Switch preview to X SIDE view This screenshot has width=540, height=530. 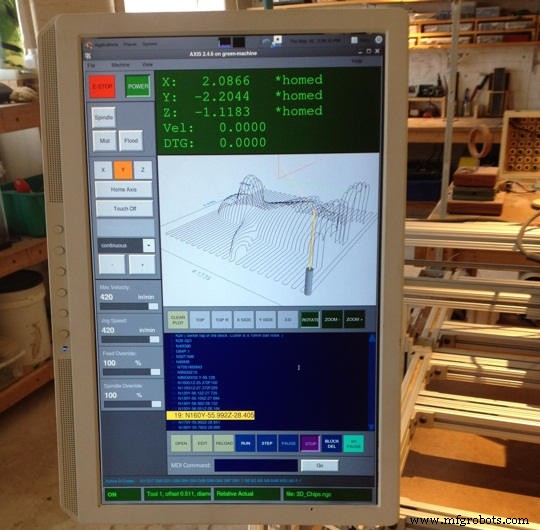pos(244,320)
